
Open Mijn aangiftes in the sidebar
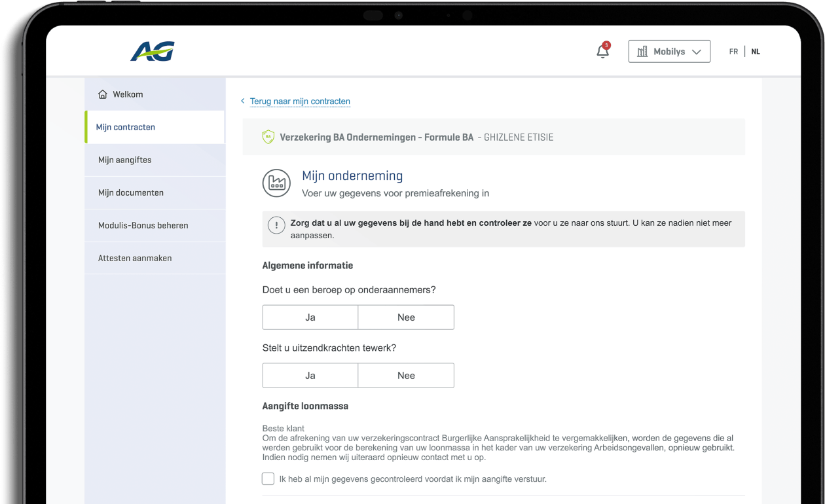pos(155,160)
